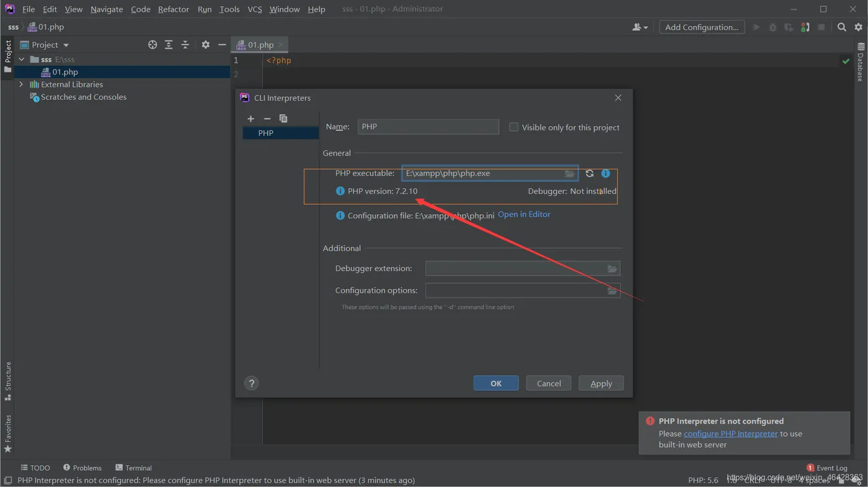Hide the Project tool window
This screenshot has width=868, height=487.
coord(222,45)
